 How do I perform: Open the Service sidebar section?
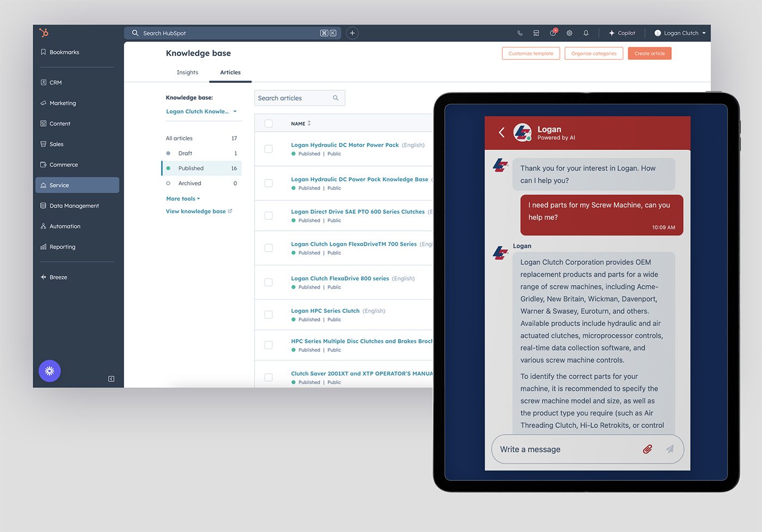click(77, 185)
